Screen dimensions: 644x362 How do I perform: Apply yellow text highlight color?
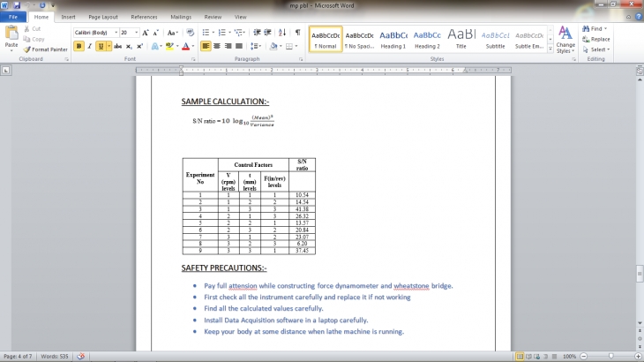[x=169, y=46]
